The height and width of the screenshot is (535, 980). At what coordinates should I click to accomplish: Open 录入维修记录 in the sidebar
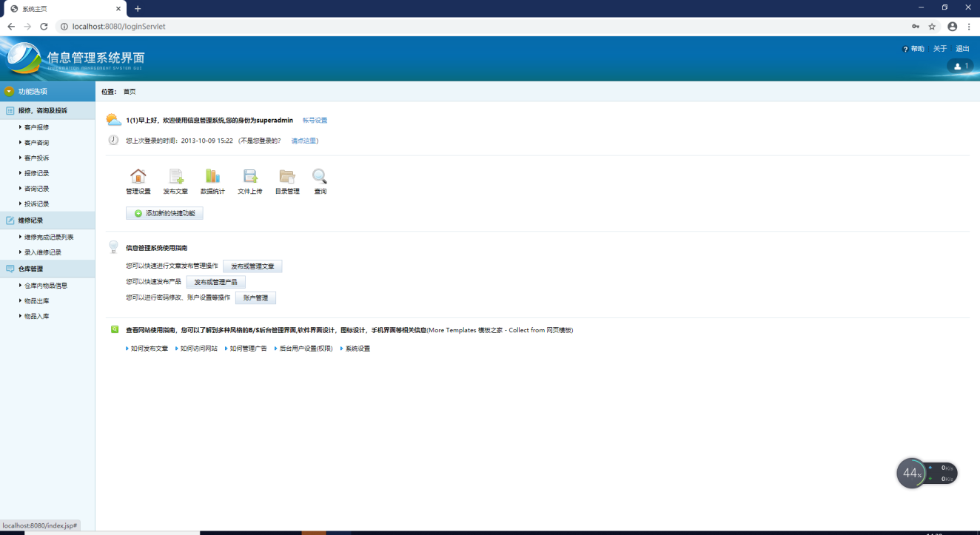(42, 252)
